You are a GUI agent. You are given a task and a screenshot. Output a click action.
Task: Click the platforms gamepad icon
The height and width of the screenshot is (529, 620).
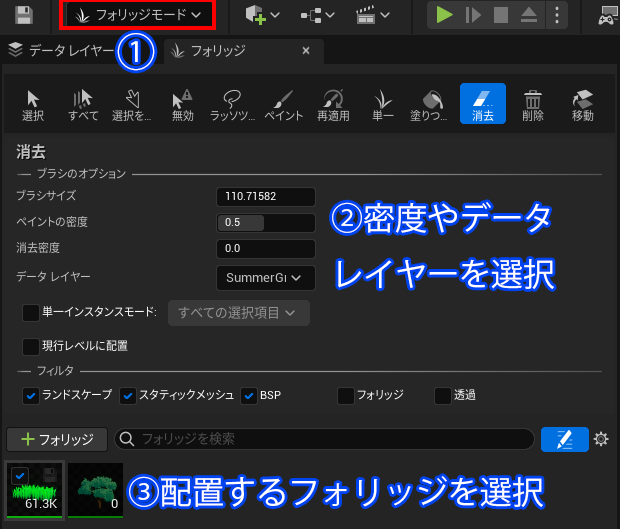608,15
